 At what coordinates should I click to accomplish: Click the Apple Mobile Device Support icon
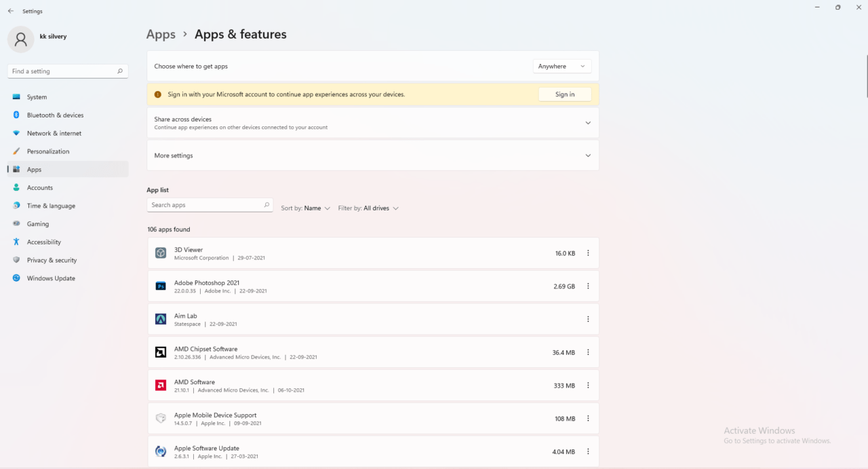(x=161, y=418)
